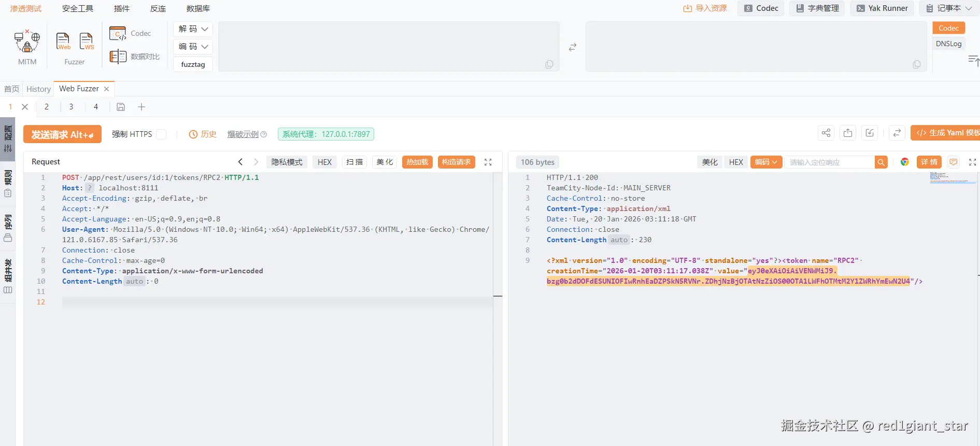Click the export upload icon

coord(848,133)
